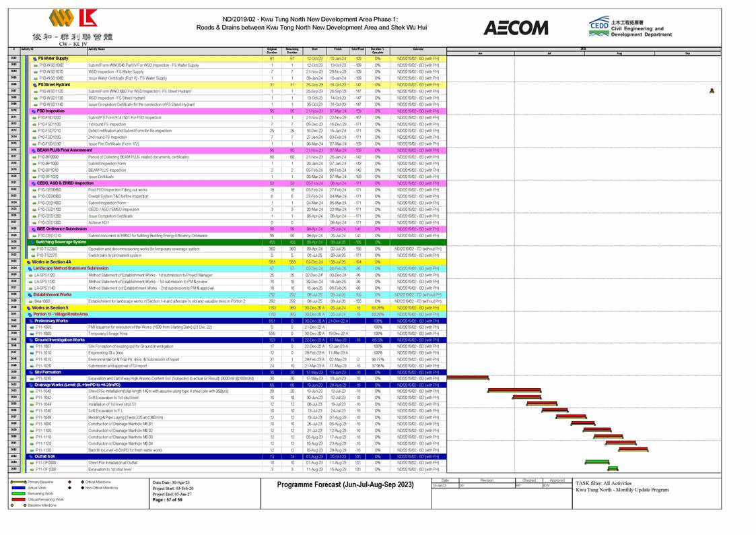
Task: Click the AECOM logo in the header
Action: pos(516,28)
